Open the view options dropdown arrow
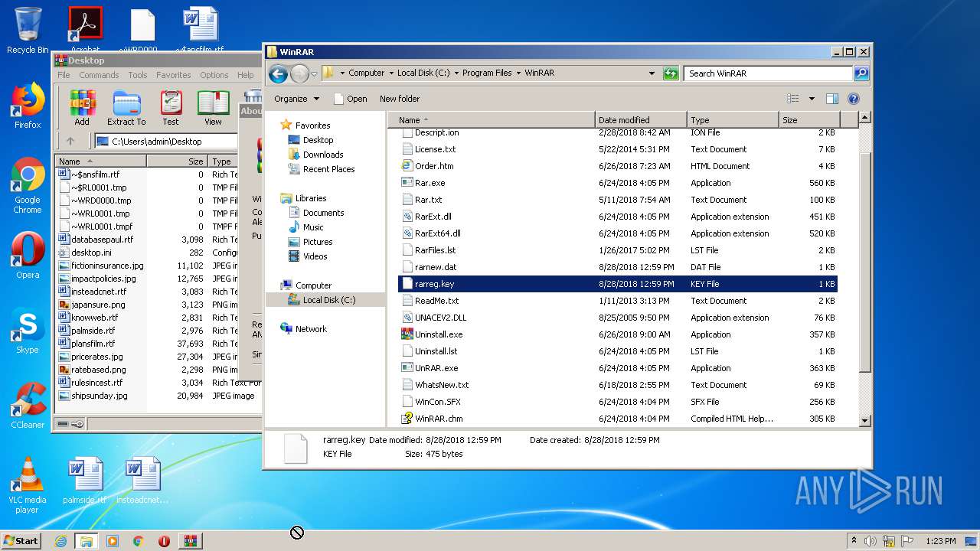 812,99
